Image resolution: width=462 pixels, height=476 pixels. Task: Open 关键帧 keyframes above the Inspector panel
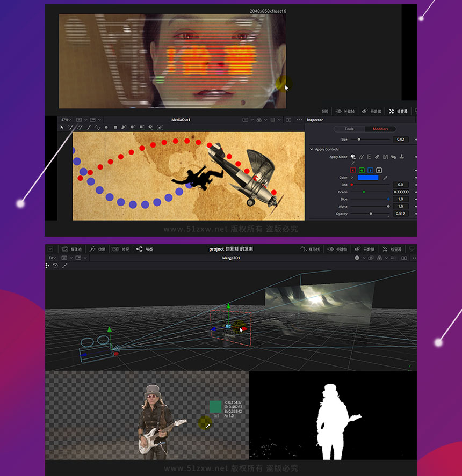pos(345,112)
